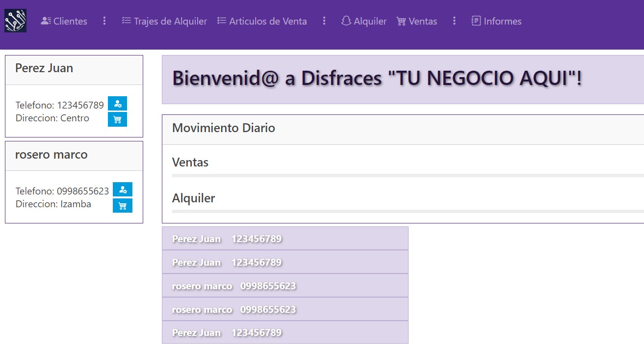Click the circuit logo in the navbar
This screenshot has width=644, height=358.
click(x=15, y=21)
